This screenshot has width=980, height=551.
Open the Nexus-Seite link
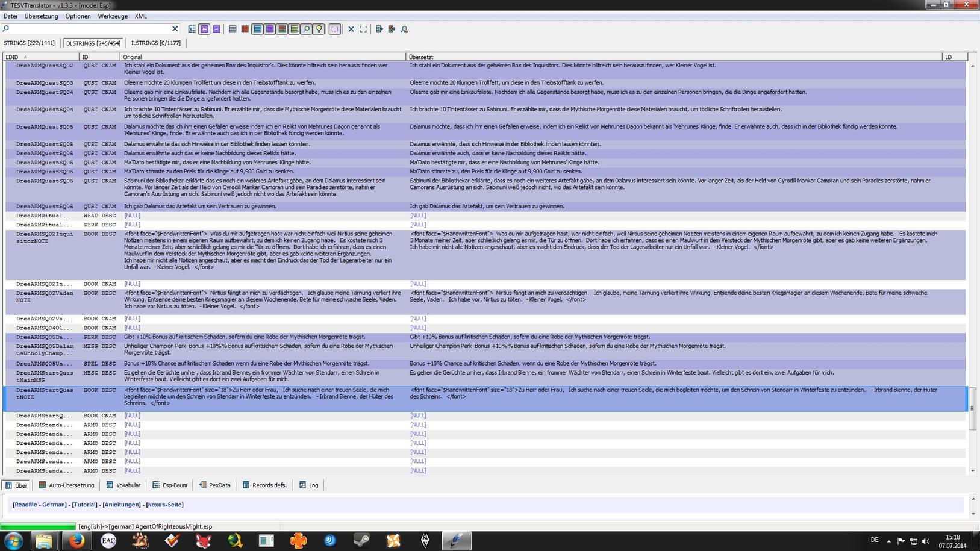click(x=164, y=505)
